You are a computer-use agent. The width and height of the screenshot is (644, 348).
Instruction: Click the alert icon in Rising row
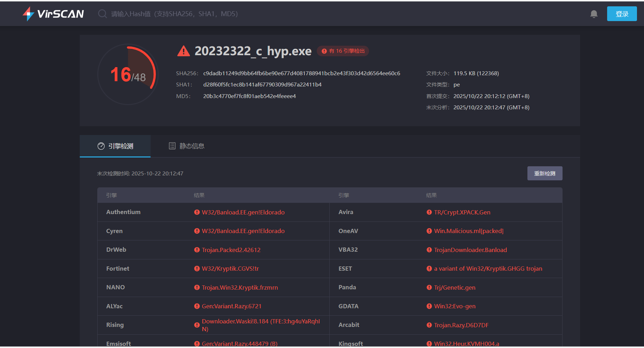point(197,325)
